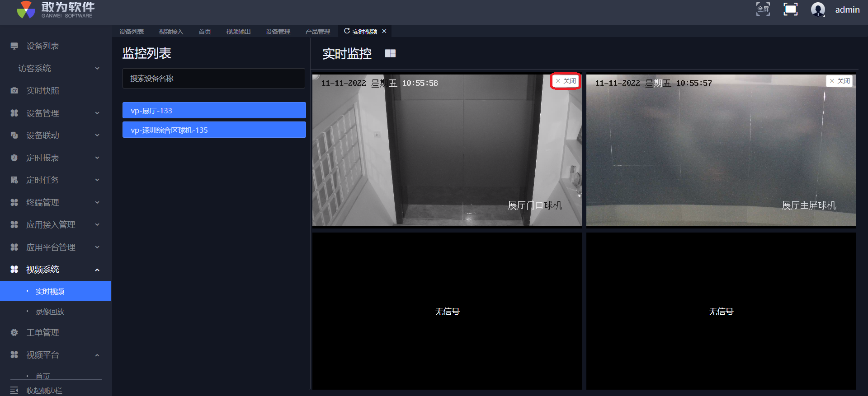Open 实时视频 in sidebar submenu
This screenshot has height=396, width=868.
coord(56,291)
